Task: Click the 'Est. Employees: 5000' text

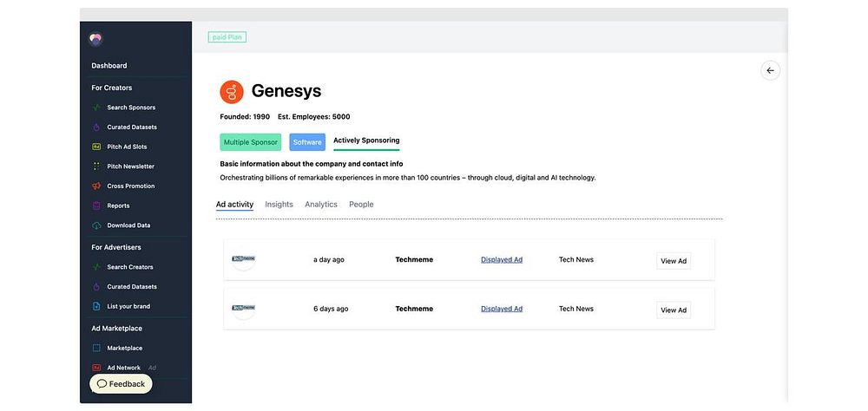Action: (x=314, y=117)
